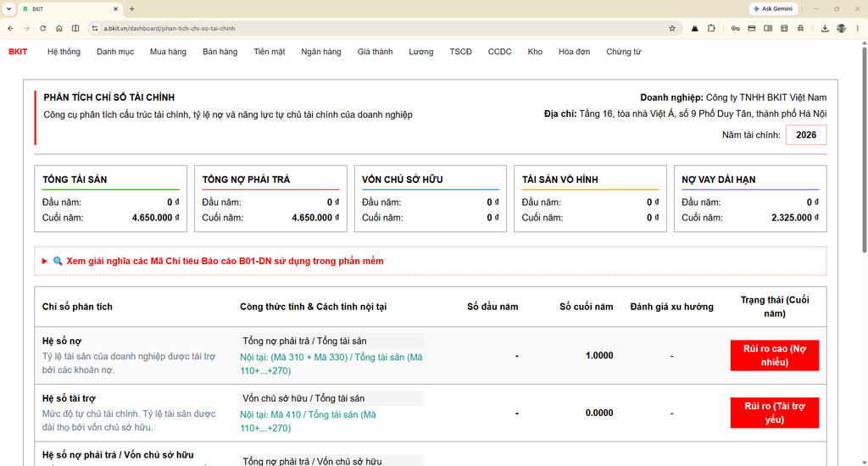Open the tab search dropdown arrow

pos(8,8)
